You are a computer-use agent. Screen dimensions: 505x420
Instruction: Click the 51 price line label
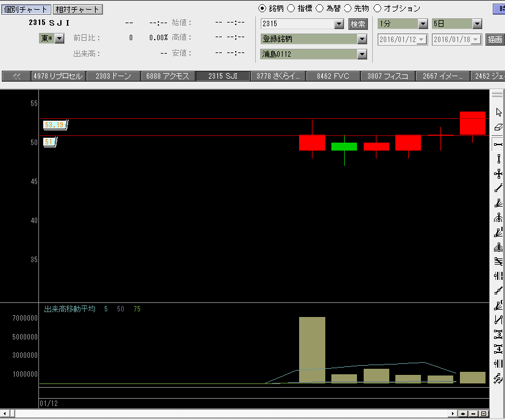click(49, 142)
